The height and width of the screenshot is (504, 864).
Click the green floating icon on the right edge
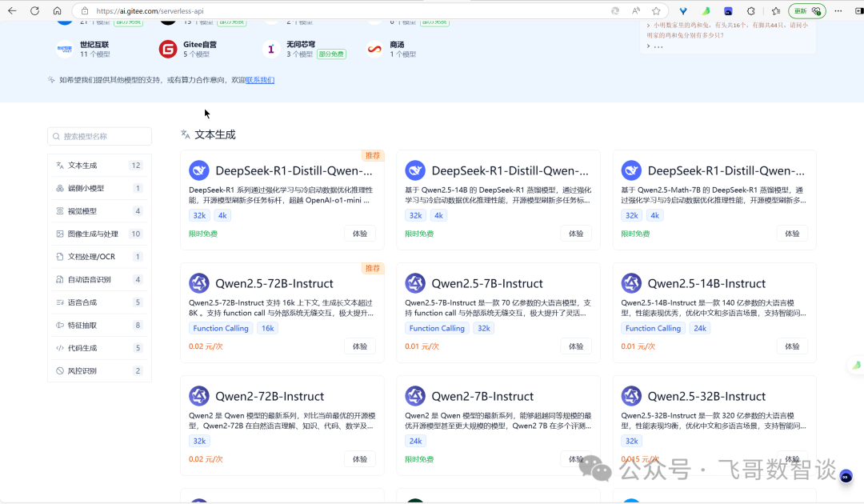pos(856,365)
